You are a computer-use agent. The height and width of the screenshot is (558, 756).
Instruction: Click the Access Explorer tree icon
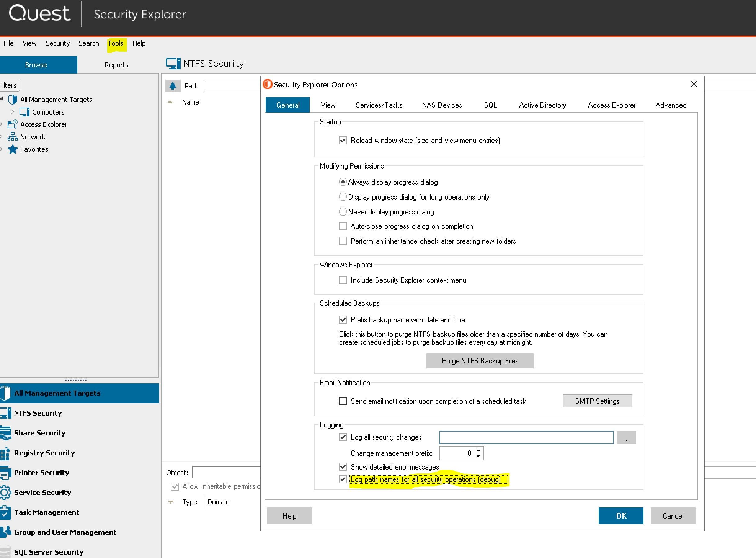[12, 124]
